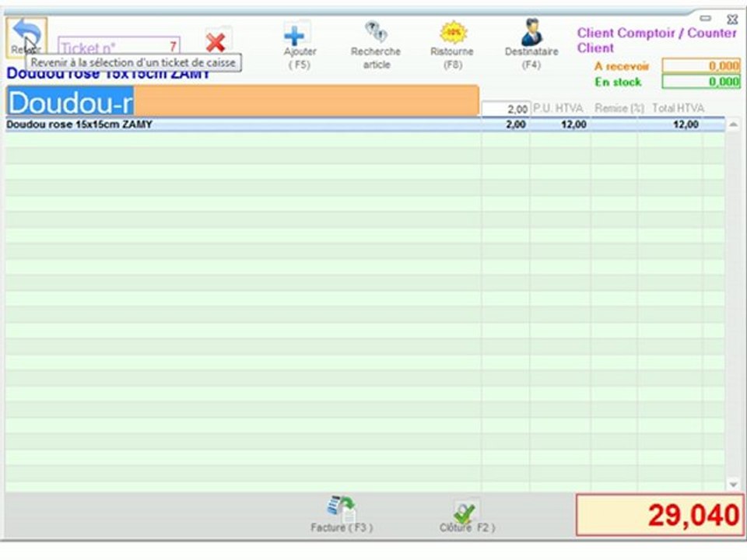Click Clôture (F2) checkmark icon

pos(466,513)
